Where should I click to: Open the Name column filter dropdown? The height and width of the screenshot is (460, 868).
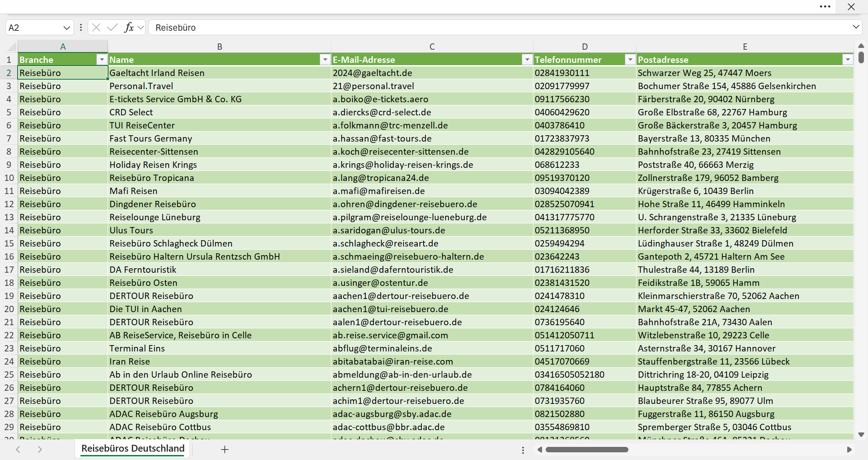click(x=325, y=60)
